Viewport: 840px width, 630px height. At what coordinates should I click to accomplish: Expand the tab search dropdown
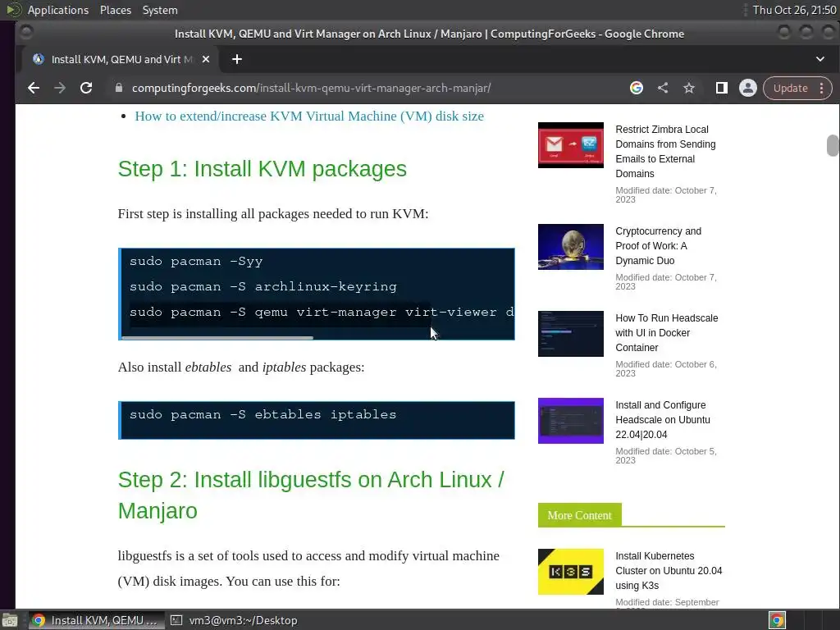(x=820, y=59)
